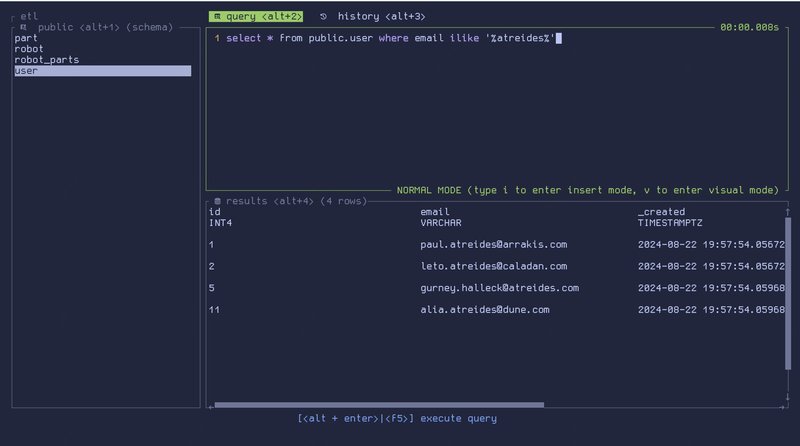This screenshot has height=446, width=800.
Task: Click the email column header
Action: click(436, 212)
